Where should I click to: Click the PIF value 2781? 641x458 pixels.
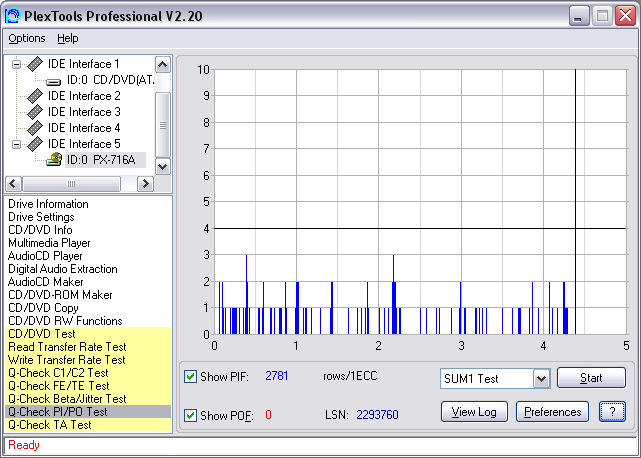(x=277, y=376)
